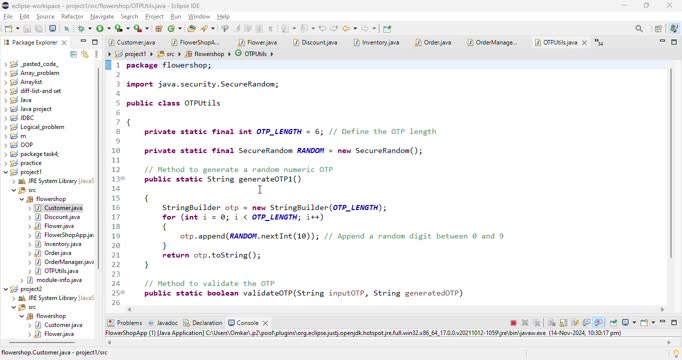Click the toolbar Search magnifier icon
The image size is (682, 360).
[x=639, y=28]
